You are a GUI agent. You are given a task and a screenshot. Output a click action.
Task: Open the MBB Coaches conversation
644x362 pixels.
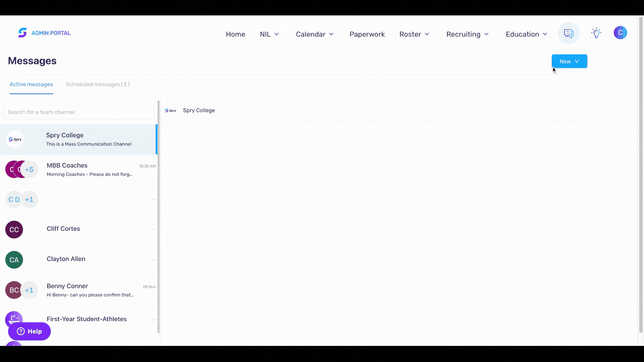point(78,170)
